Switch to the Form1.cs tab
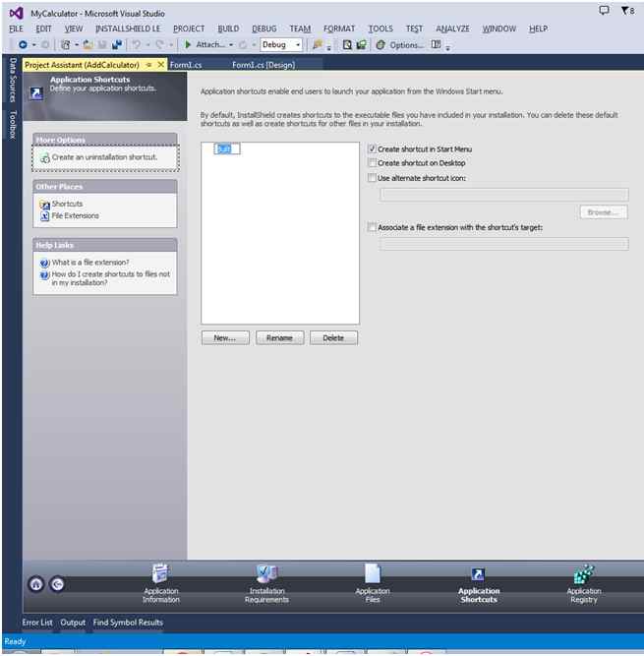This screenshot has height=656, width=644. [x=186, y=65]
